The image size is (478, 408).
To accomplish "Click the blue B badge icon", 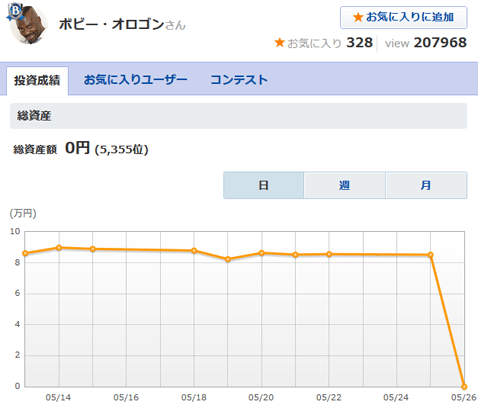I will pos(15,11).
